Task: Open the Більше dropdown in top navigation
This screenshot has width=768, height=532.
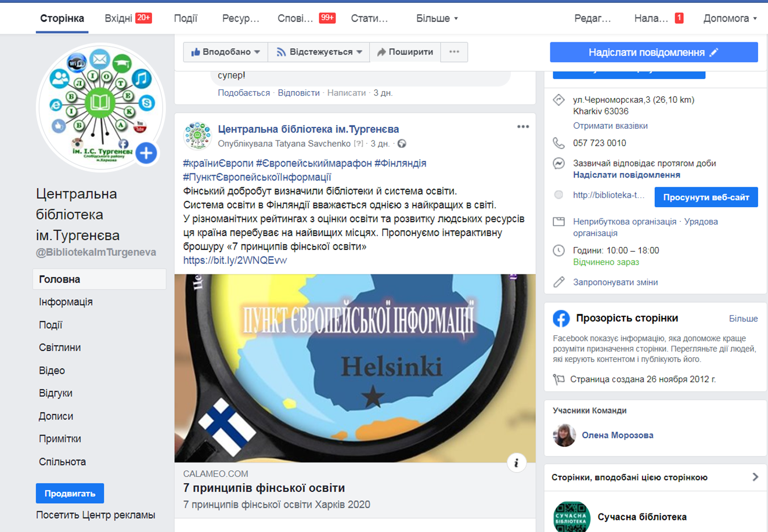Action: pos(437,18)
